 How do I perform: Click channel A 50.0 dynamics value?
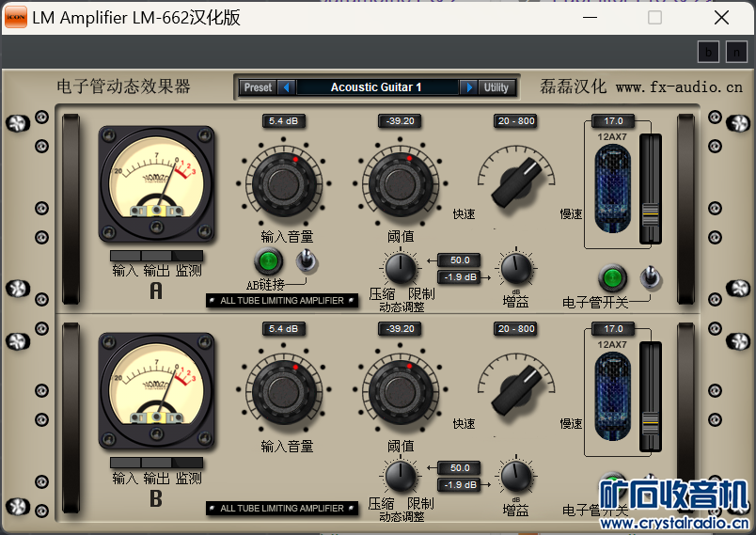tap(460, 260)
